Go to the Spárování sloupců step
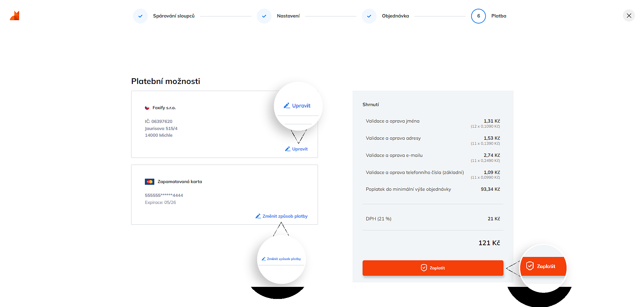The width and height of the screenshot is (644, 307). tap(174, 16)
